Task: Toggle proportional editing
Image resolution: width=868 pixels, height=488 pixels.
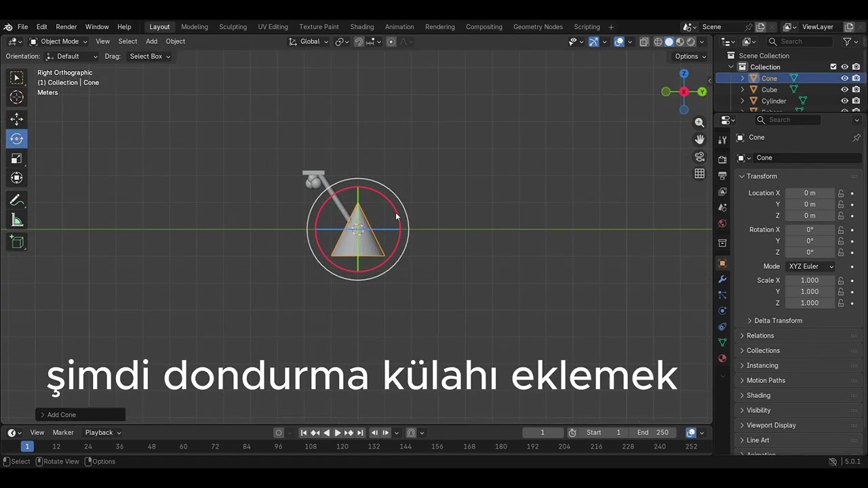Action: click(391, 42)
